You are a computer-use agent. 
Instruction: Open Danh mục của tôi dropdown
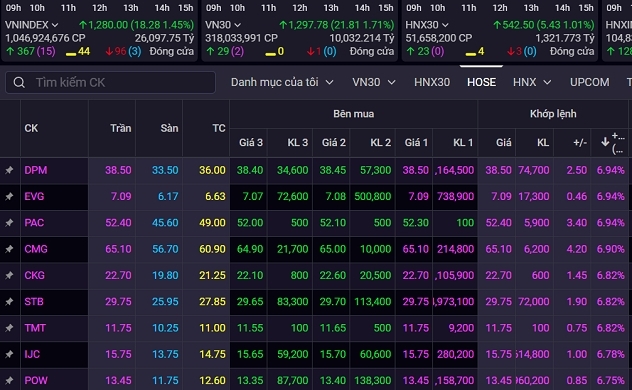282,82
